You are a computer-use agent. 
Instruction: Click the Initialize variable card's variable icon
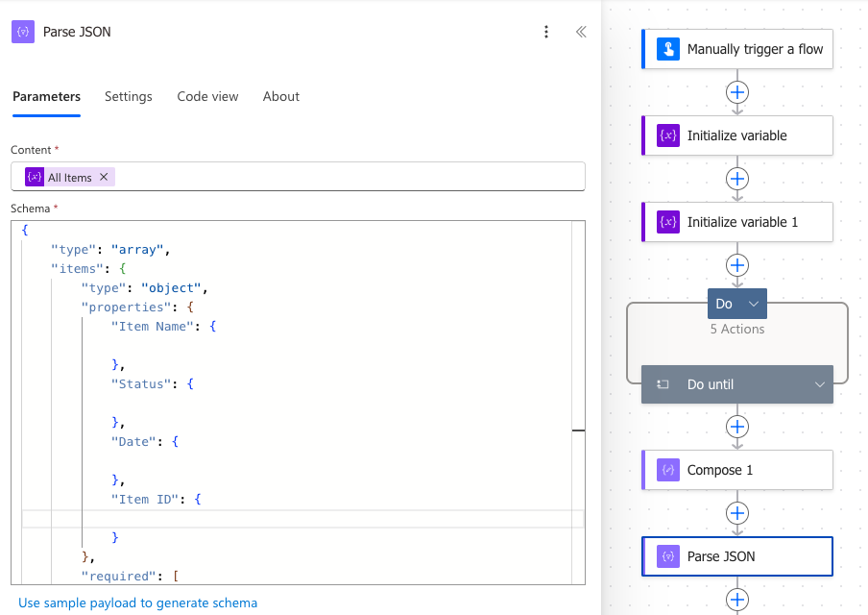point(668,135)
